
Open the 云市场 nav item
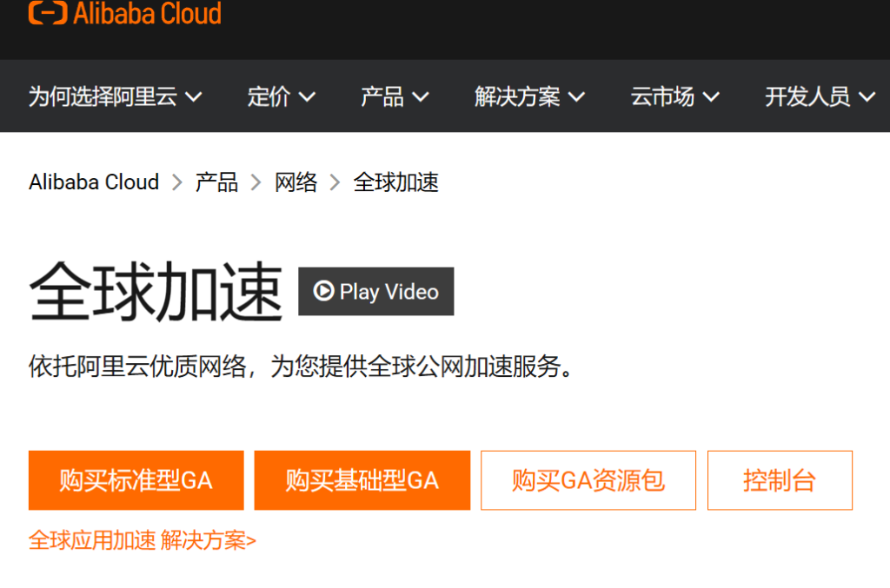(674, 97)
